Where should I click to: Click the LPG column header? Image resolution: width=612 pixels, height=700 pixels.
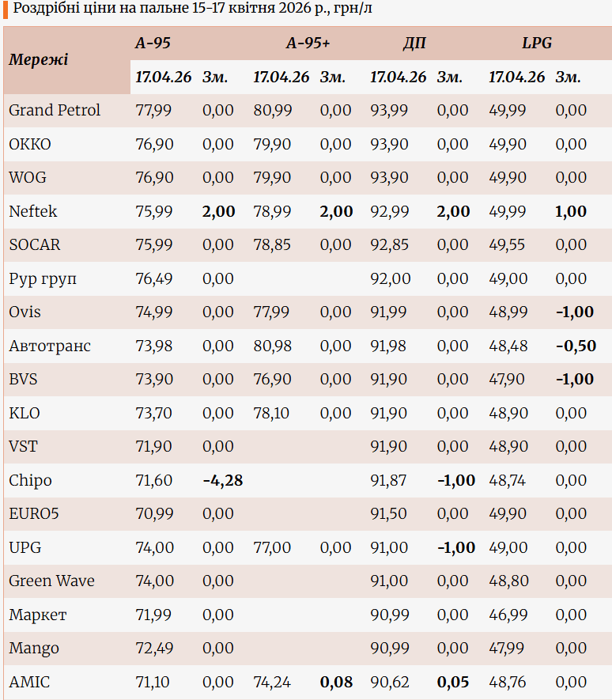(536, 44)
